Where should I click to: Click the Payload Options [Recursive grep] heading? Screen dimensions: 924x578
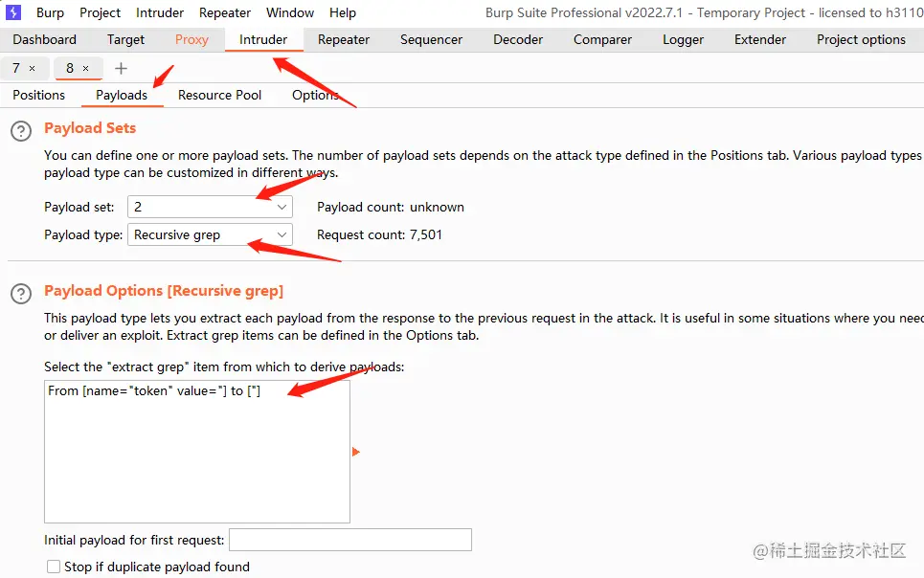click(164, 291)
